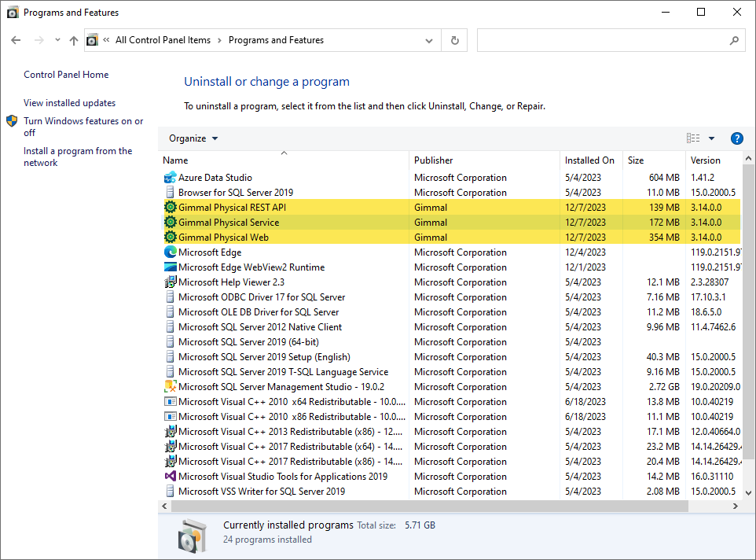Open the Organize dropdown menu
This screenshot has height=560, width=756.
coord(193,138)
